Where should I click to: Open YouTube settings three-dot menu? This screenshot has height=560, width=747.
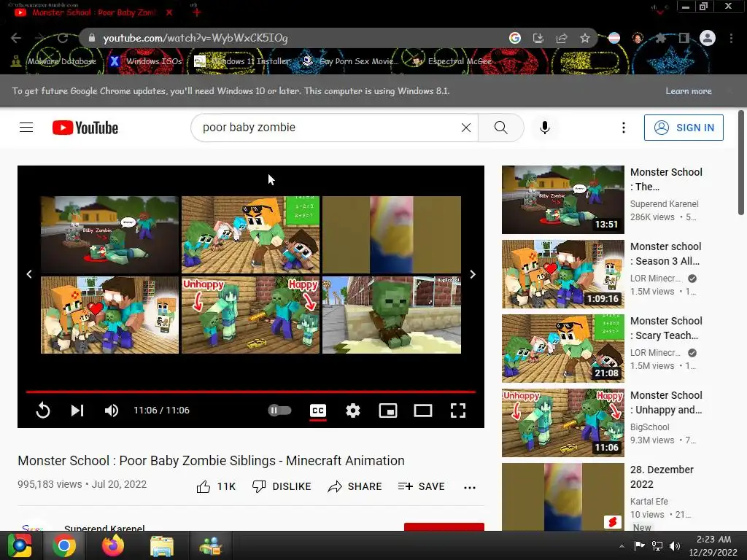624,128
